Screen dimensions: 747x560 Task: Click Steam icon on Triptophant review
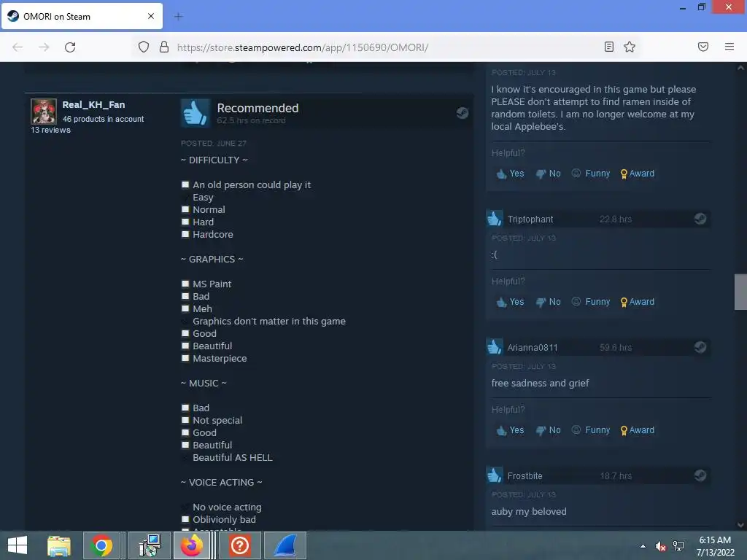pos(700,219)
